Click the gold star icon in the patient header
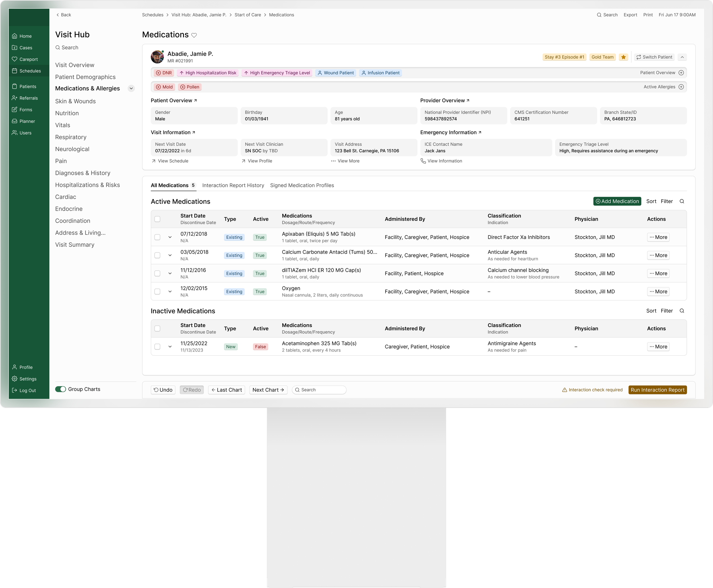Viewport: 713px width, 588px height. [623, 57]
